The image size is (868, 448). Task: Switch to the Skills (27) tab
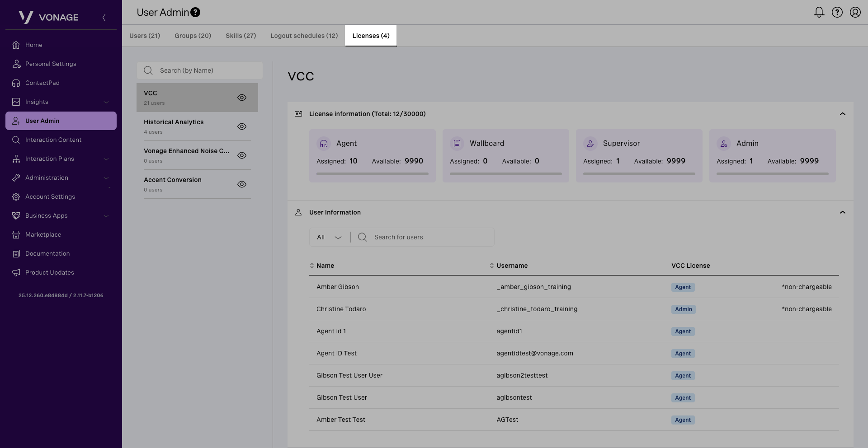point(241,36)
